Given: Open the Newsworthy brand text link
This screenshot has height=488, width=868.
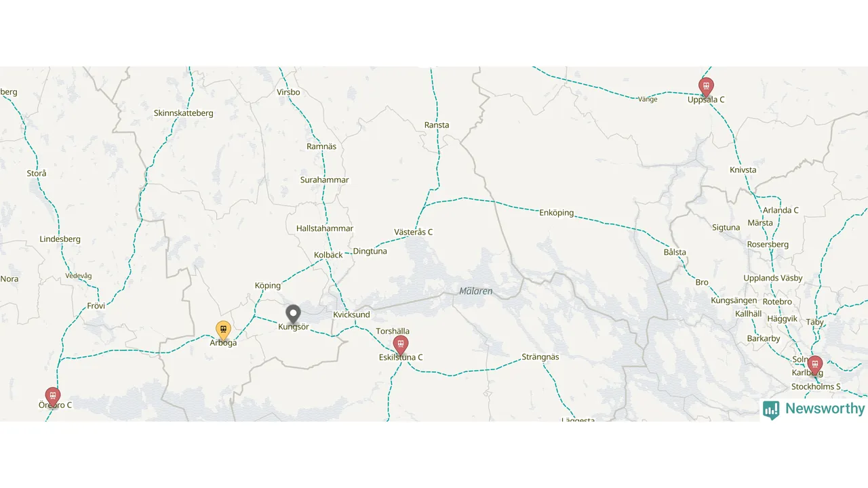Looking at the screenshot, I should pyautogui.click(x=825, y=409).
